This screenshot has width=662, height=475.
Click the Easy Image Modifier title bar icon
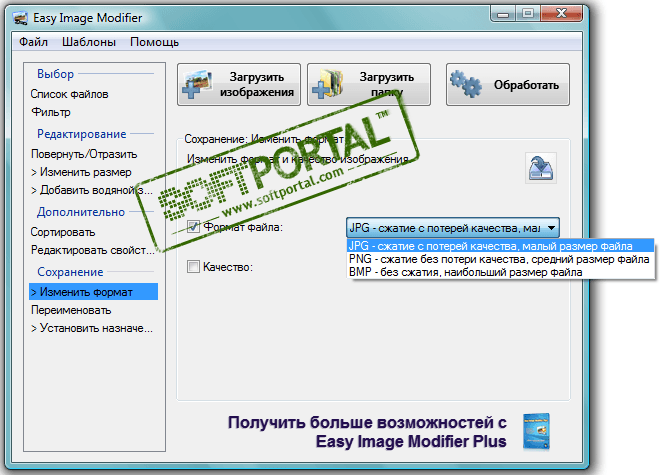tap(20, 18)
